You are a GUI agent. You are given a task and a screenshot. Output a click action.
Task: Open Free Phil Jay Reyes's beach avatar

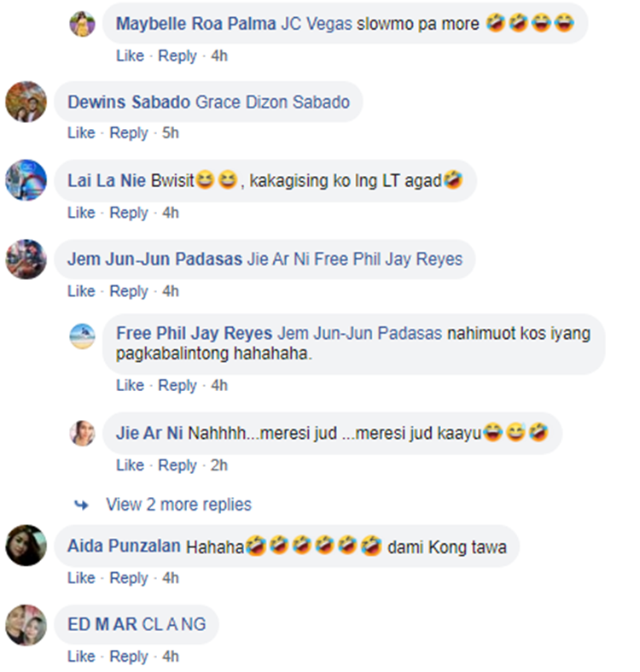tap(82, 336)
